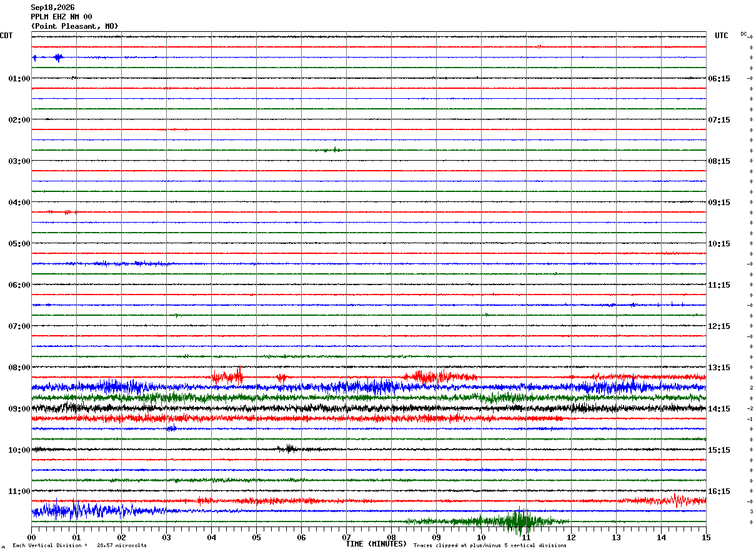Click the large green burst near minute 11
This screenshot has width=756, height=554.
[x=520, y=521]
